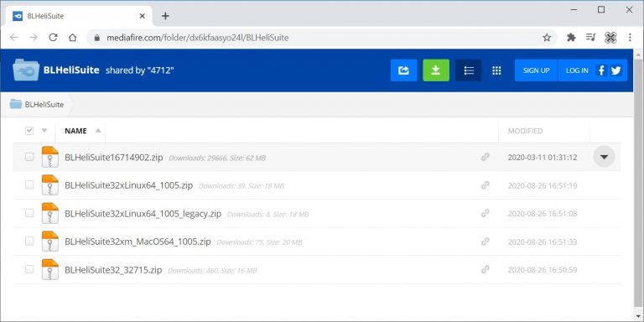
Task: Click zip file icon of BLHeliSuite32_32715.zip
Action: coord(50,269)
